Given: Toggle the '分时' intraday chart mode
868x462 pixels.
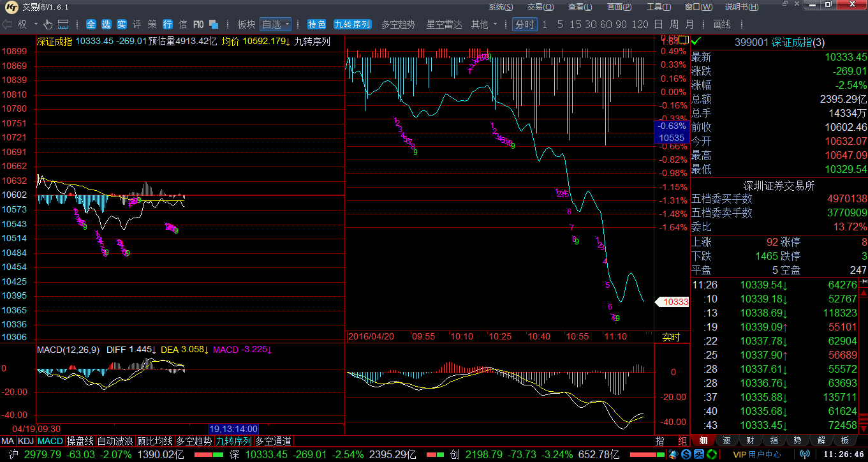Looking at the screenshot, I should click(524, 24).
